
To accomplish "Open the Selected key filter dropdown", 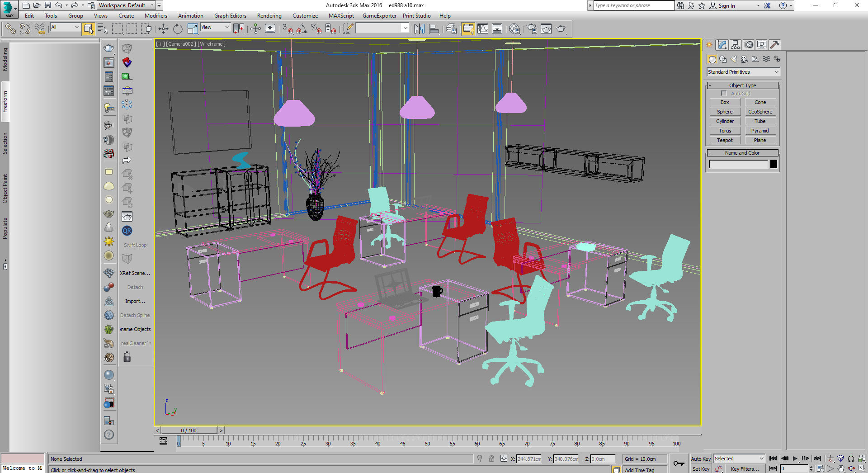I will [739, 459].
